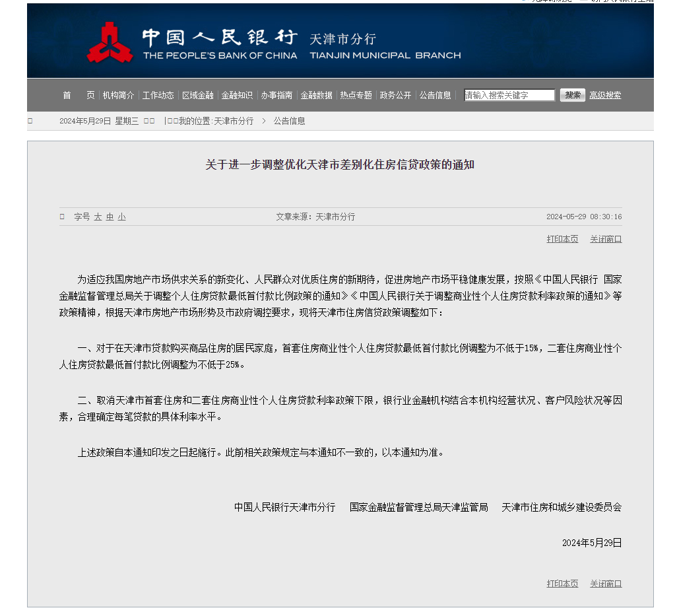Open the 政务公开 menu item
Screen dimensions: 677x616
[395, 95]
